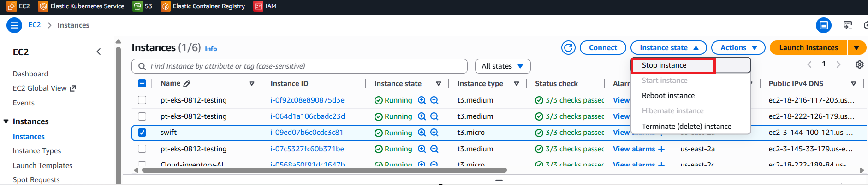This screenshot has height=185, width=868.
Task: Click the bottom panel resize handle
Action: pos(499,180)
